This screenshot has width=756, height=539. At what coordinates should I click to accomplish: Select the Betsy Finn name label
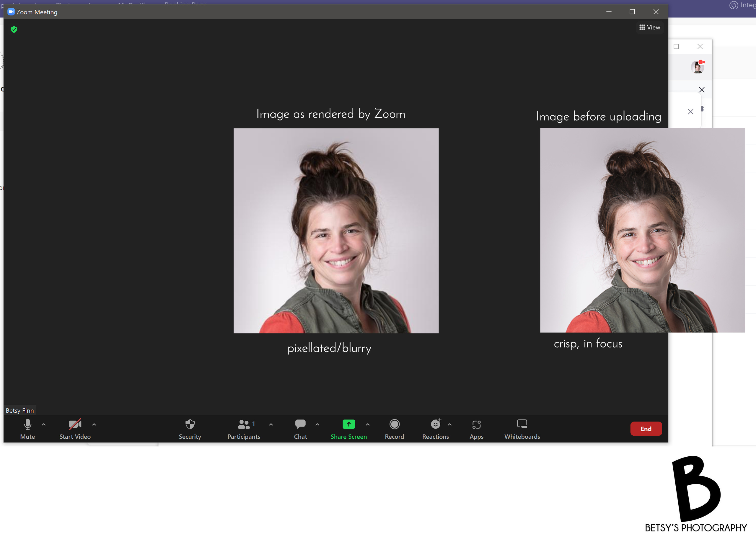pyautogui.click(x=19, y=410)
